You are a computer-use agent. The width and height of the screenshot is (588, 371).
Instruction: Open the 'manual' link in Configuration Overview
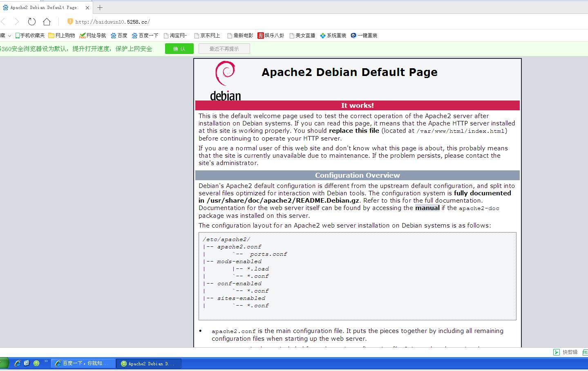[427, 208]
